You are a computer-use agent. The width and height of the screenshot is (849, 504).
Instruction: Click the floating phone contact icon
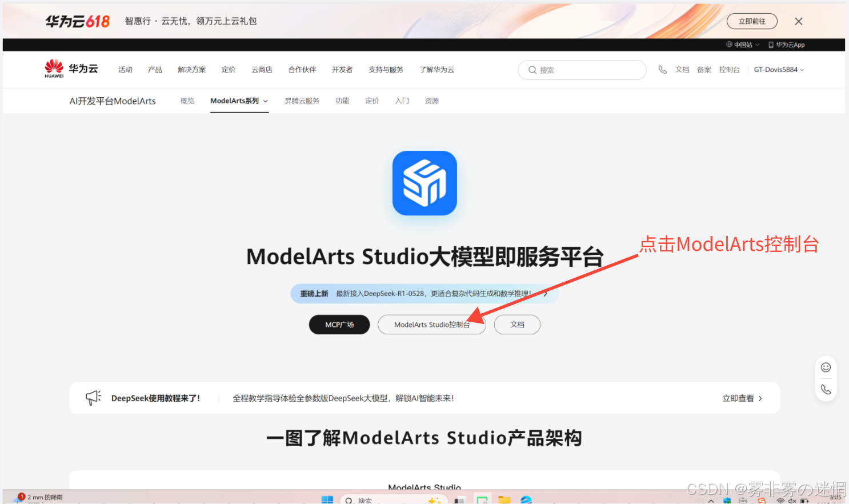(x=826, y=389)
